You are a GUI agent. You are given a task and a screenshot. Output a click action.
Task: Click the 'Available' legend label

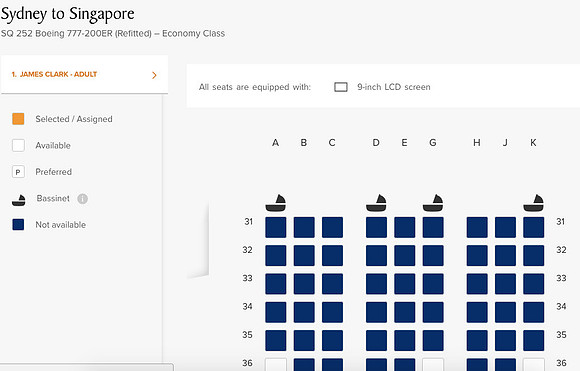coord(53,145)
